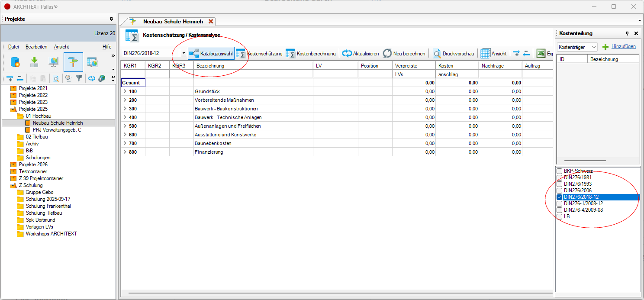Click the green Excel export icon
This screenshot has height=300, width=644.
tap(541, 53)
